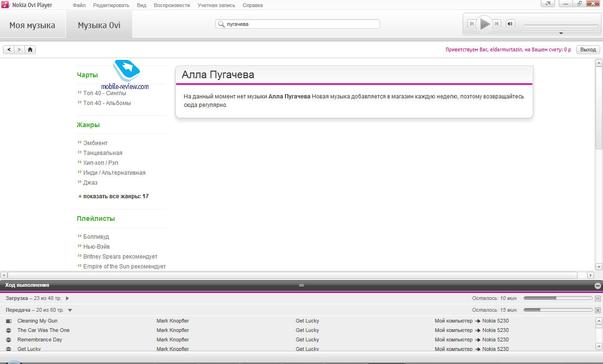Click the Жанры section heading
Viewport: 603px width, 364px height.
click(88, 125)
